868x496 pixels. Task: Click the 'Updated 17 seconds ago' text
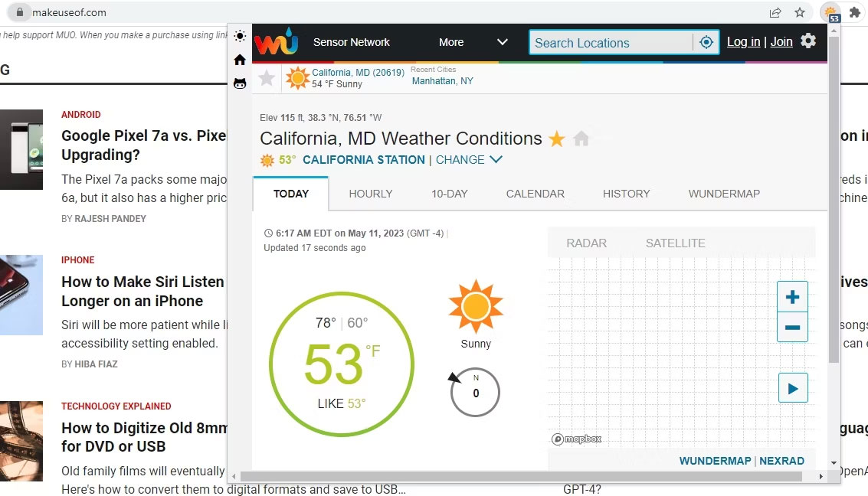point(314,248)
